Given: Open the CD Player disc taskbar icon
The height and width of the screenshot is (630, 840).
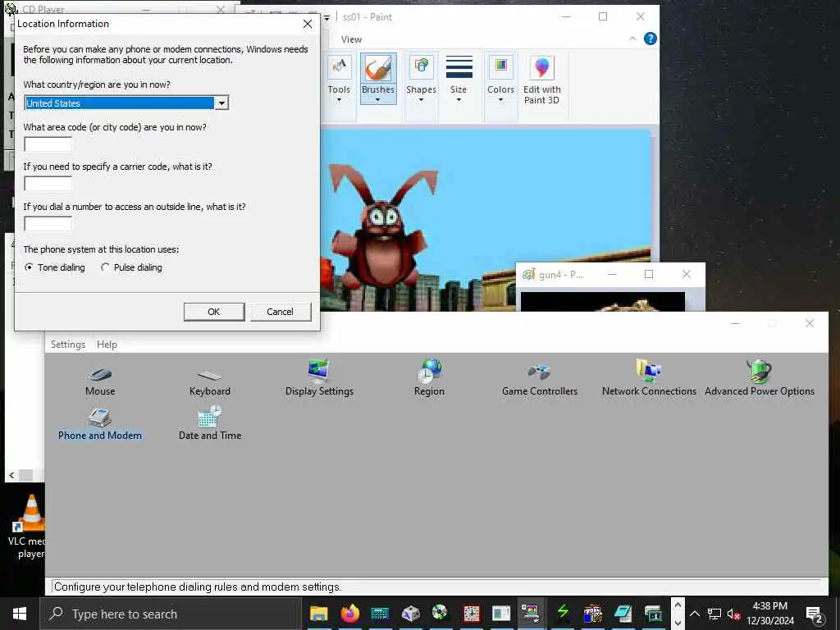Looking at the screenshot, I should click(x=440, y=613).
